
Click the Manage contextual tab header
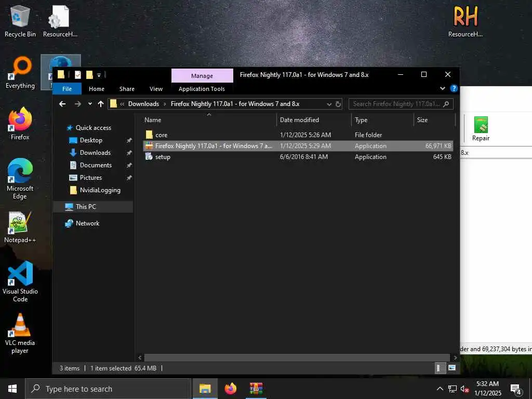click(x=202, y=76)
